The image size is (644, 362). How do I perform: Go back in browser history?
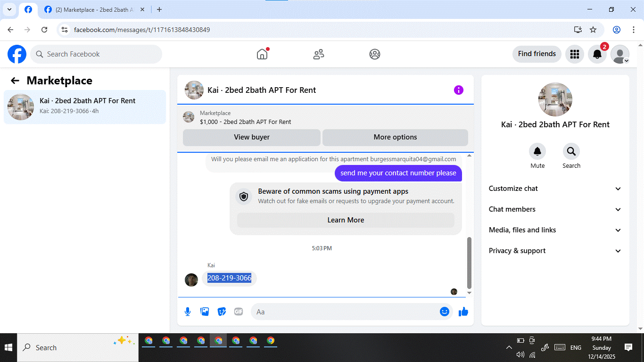pos(10,30)
